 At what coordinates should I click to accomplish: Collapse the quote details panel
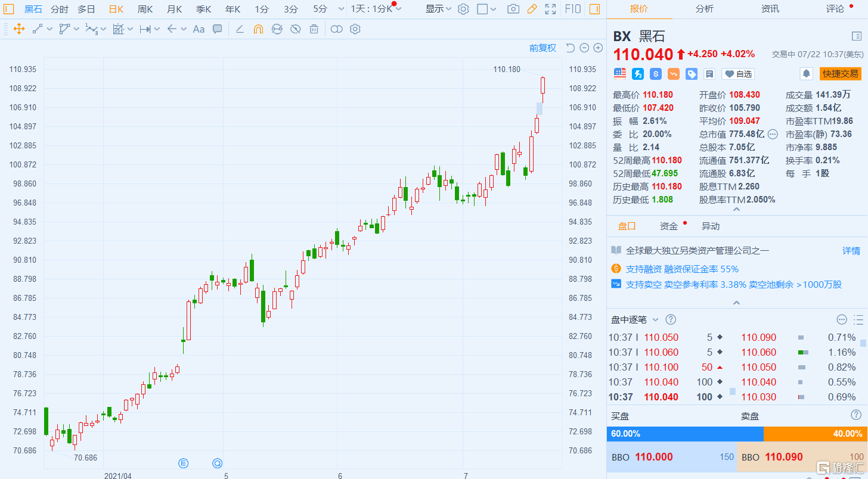click(736, 210)
